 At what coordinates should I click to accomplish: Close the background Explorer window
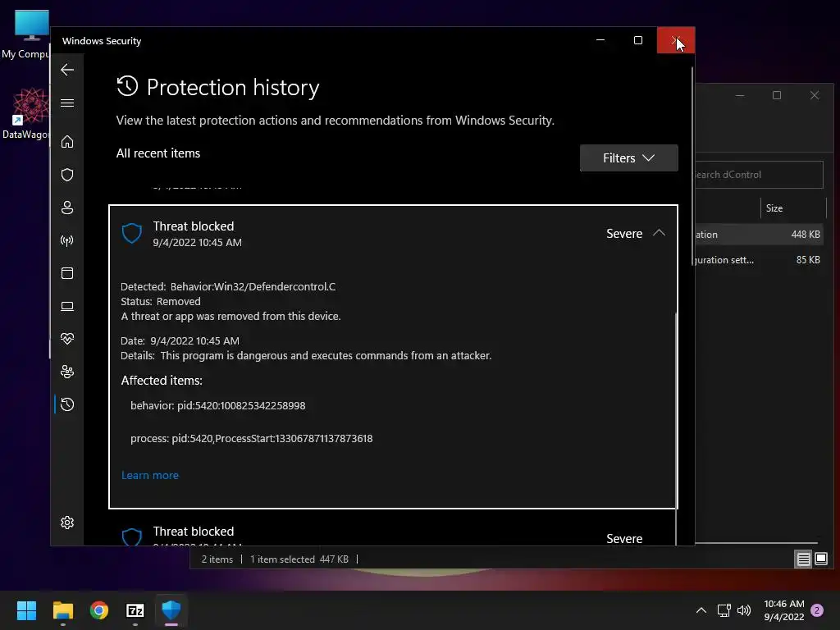(815, 95)
